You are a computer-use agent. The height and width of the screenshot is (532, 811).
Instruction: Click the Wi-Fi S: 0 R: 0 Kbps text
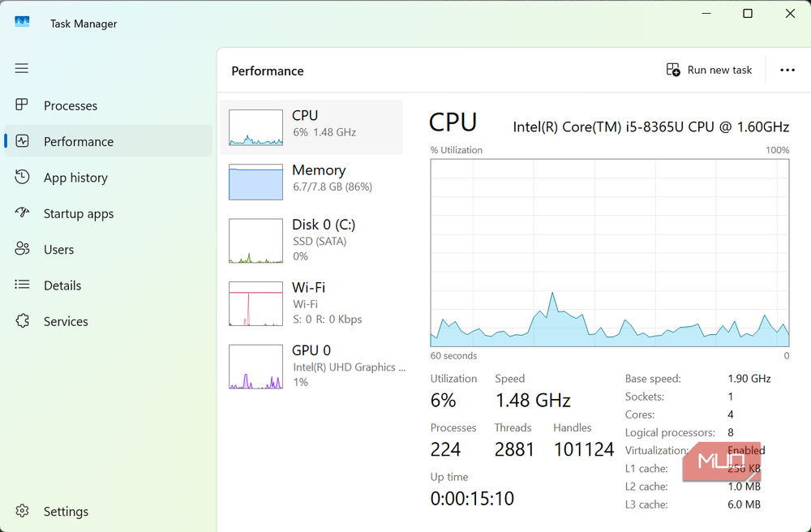(x=328, y=320)
